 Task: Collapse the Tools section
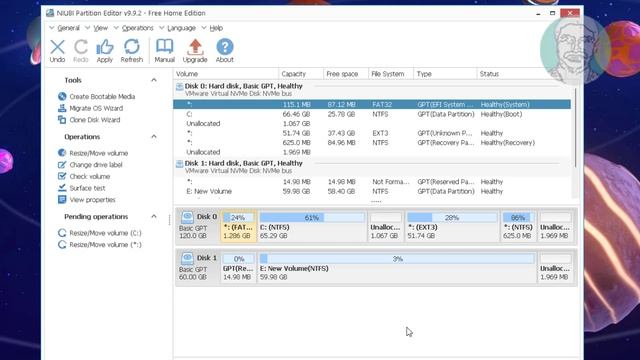153,80
